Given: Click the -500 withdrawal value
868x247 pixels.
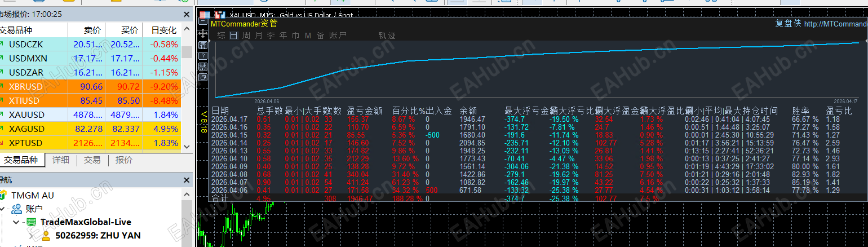Looking at the screenshot, I should (x=432, y=135).
